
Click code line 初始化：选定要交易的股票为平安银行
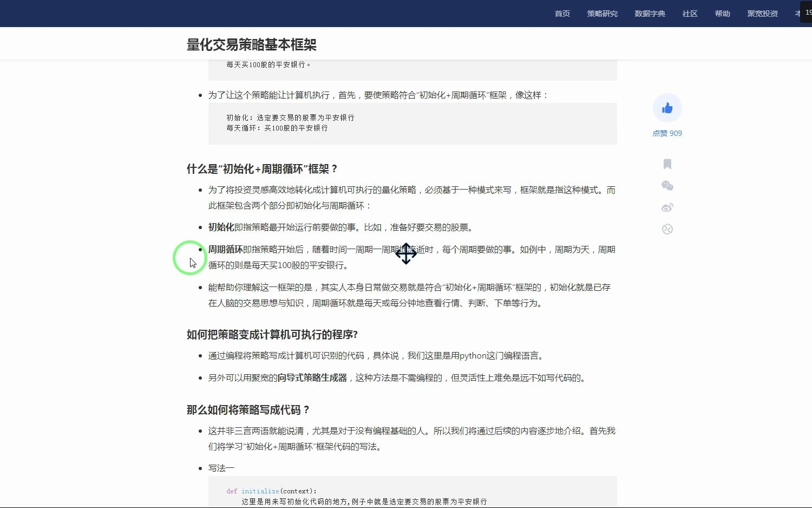tap(290, 118)
